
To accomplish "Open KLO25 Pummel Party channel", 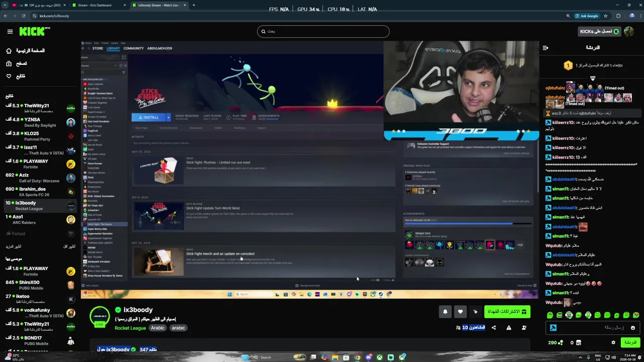I will click(39, 136).
